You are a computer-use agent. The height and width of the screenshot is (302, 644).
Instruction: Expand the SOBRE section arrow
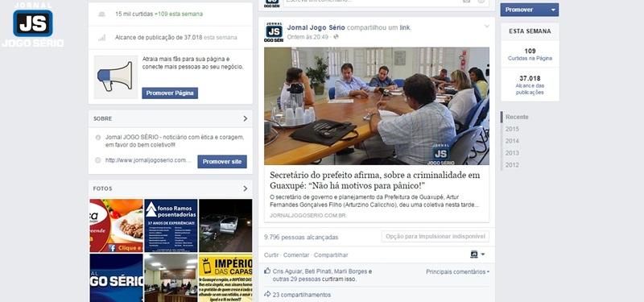click(x=246, y=118)
